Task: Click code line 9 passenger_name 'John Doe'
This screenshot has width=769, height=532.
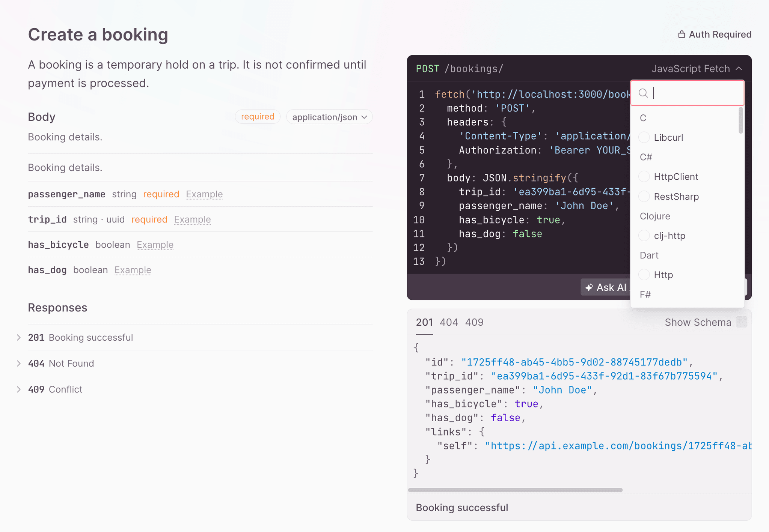Action: point(539,206)
